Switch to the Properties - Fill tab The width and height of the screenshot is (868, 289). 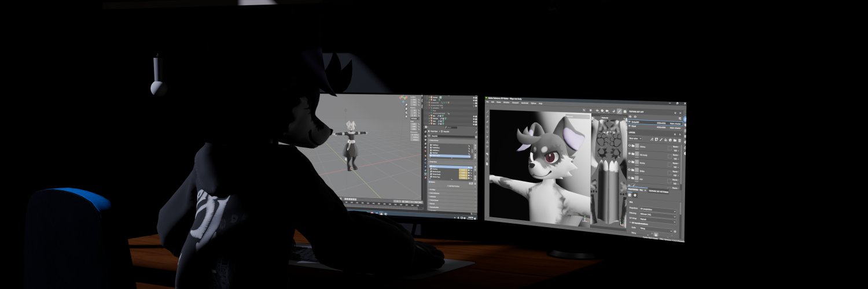click(637, 190)
